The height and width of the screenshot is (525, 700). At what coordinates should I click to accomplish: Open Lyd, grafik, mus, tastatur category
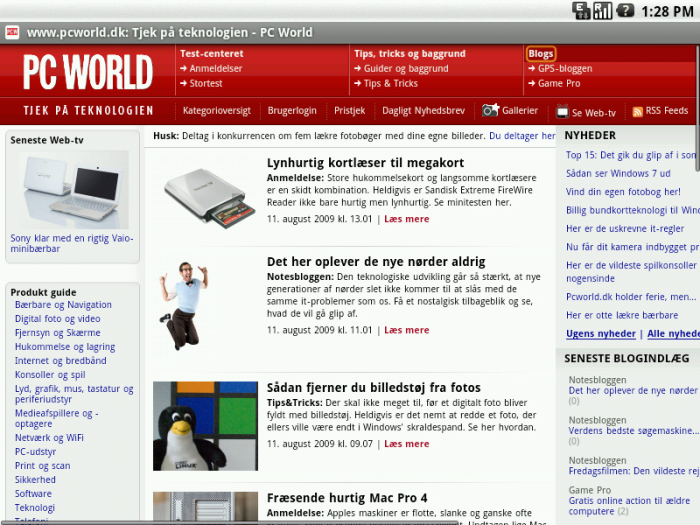[74, 394]
